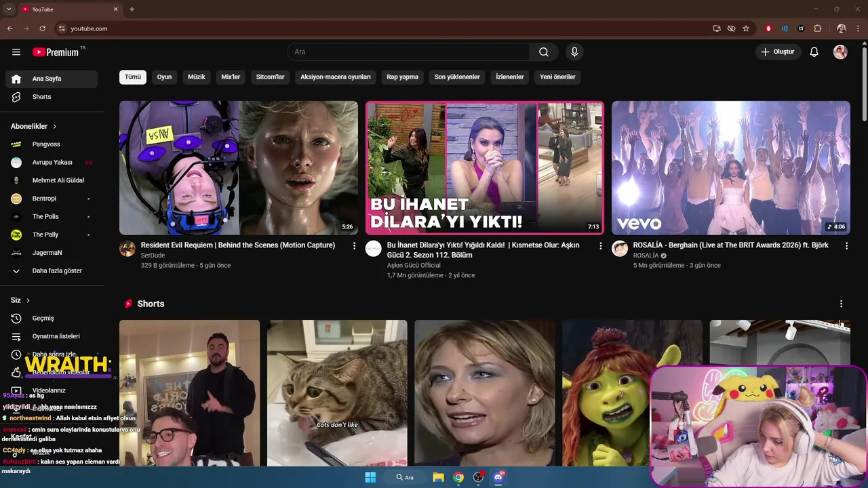The width and height of the screenshot is (868, 488).
Task: Open Resident Evil motion capture thumbnail
Action: click(239, 168)
